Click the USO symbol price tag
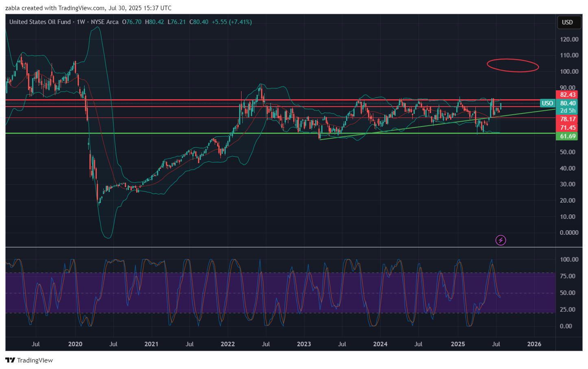 click(547, 103)
